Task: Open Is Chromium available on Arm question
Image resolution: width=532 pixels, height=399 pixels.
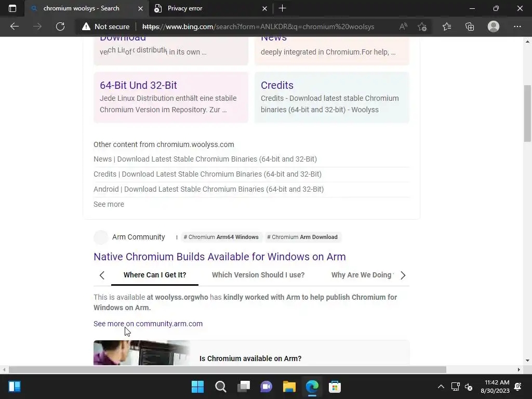Action: click(x=250, y=358)
